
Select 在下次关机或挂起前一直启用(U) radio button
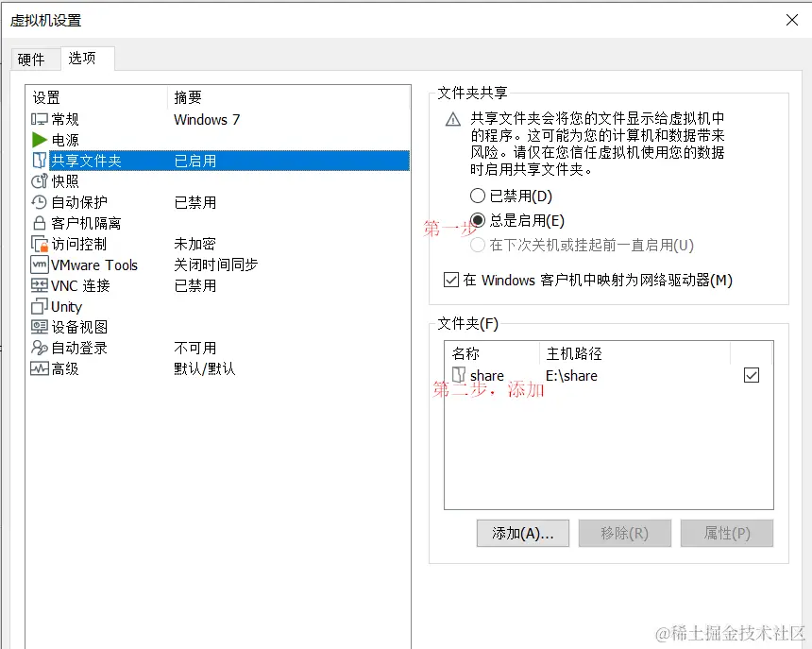(478, 245)
